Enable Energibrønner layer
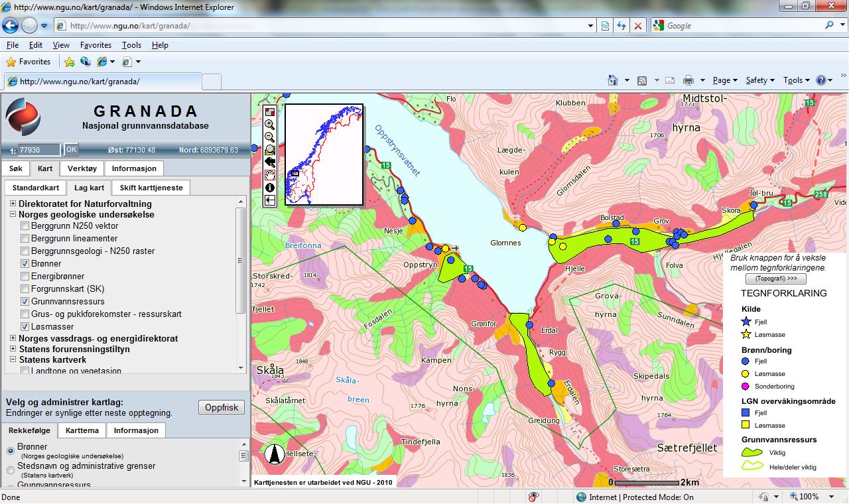The height and width of the screenshot is (504, 849). 25,277
